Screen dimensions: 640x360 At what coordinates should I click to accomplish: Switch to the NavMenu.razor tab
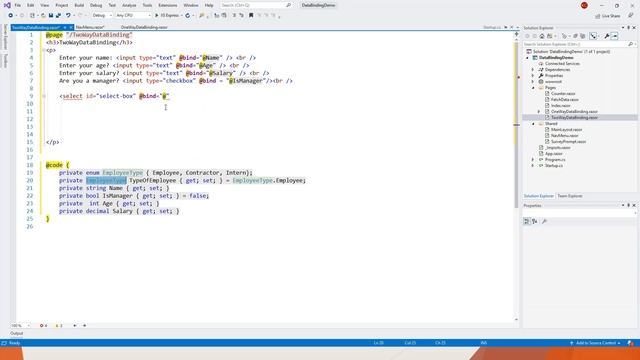coord(90,27)
